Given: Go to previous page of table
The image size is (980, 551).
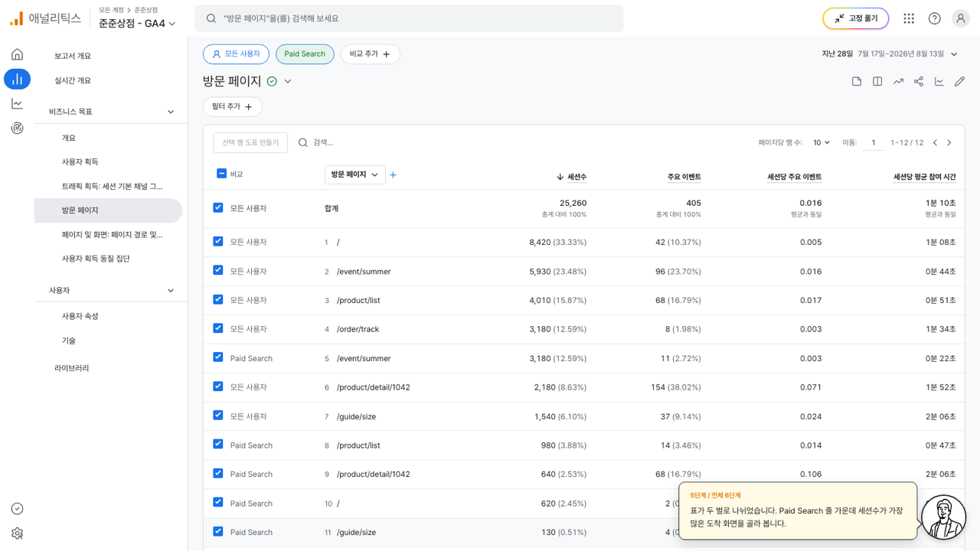Looking at the screenshot, I should pos(935,142).
